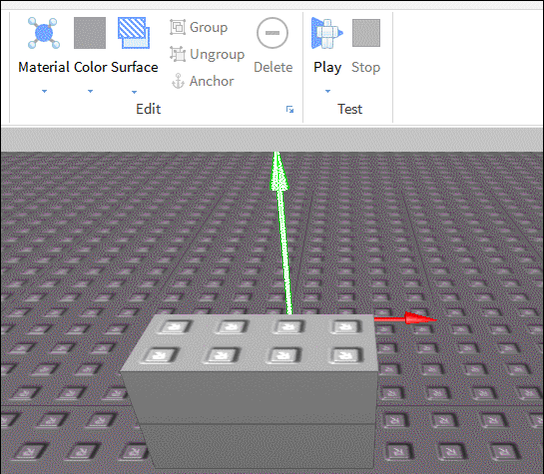Expand the Surface dropdown arrow

[134, 92]
